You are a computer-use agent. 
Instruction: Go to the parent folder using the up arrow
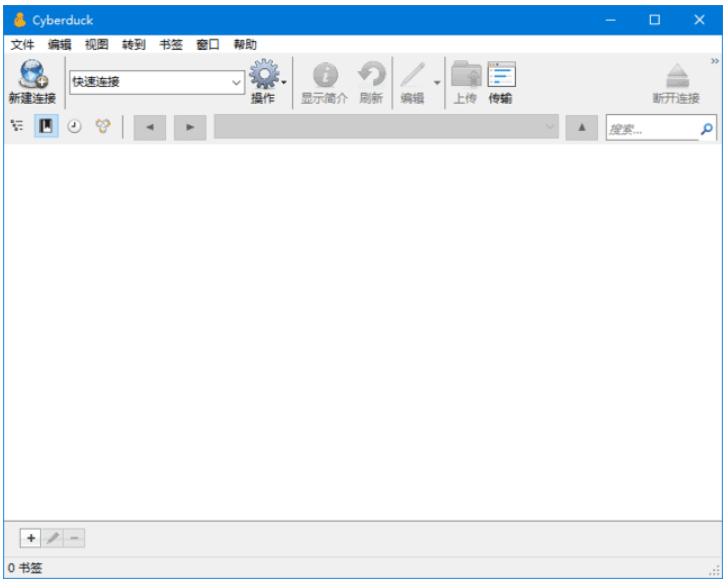[582, 127]
